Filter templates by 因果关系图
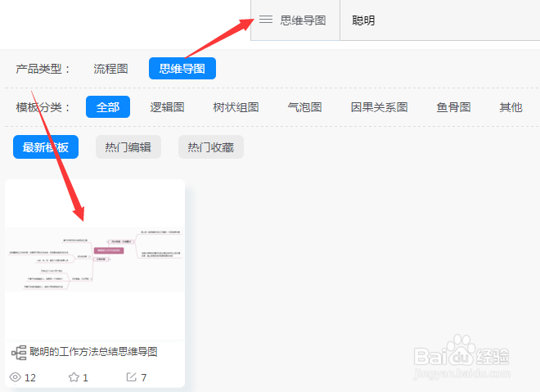Viewport: 540px width, 392px height. click(x=379, y=107)
